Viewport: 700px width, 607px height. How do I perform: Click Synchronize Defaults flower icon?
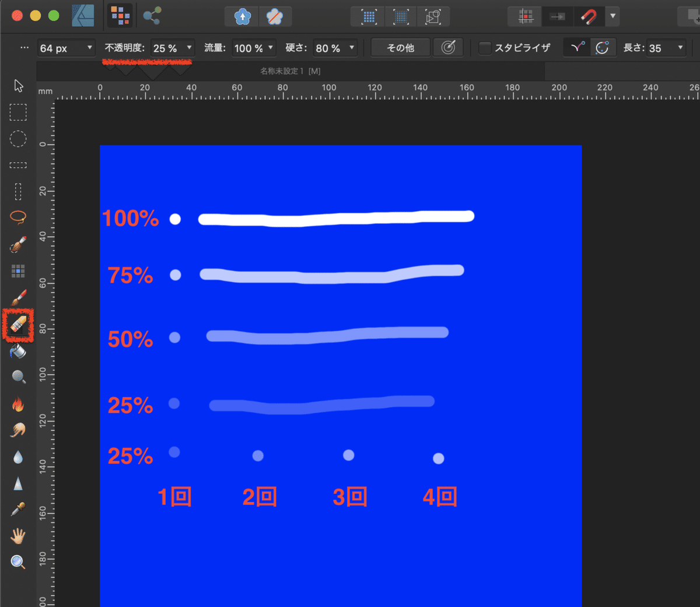(x=243, y=17)
